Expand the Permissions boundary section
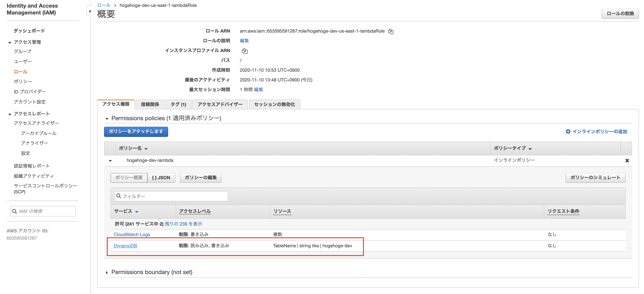This screenshot has width=644, height=294. (x=107, y=272)
